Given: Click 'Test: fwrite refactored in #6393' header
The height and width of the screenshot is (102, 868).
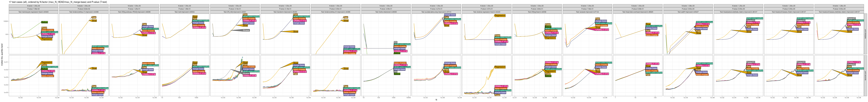Looking at the screenshot, I should (x=386, y=12).
